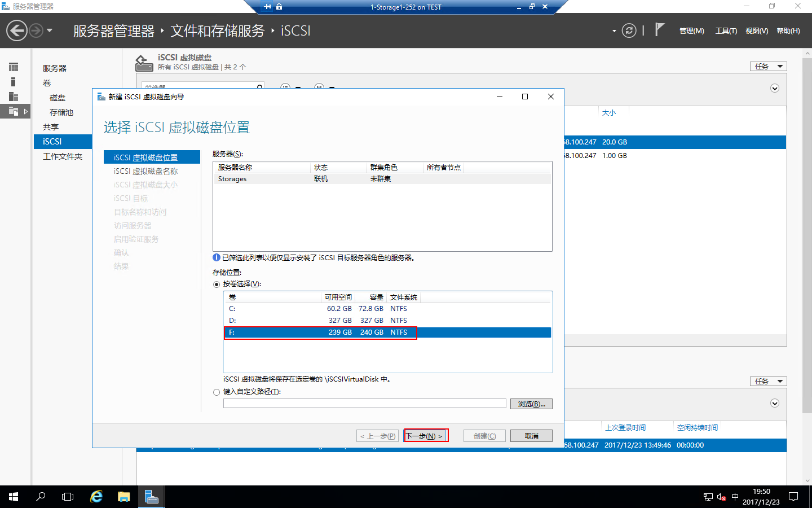812x508 pixels.
Task: Select the 键入自定义路径 radio button
Action: coord(217,392)
